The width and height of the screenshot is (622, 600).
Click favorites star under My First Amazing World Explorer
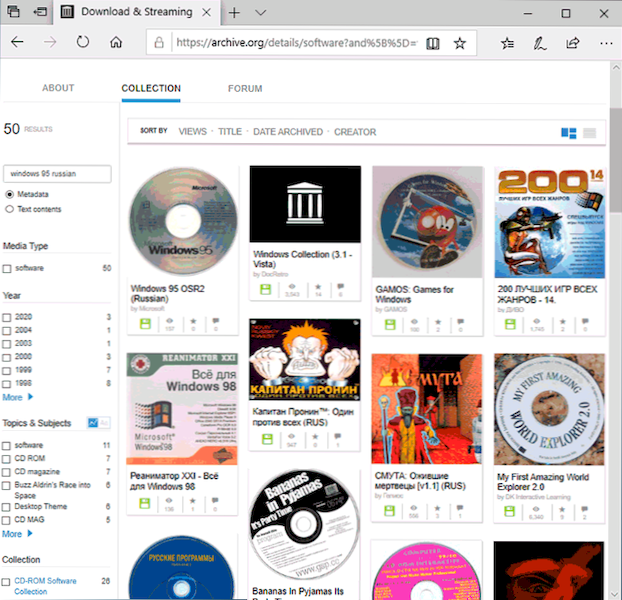562,512
